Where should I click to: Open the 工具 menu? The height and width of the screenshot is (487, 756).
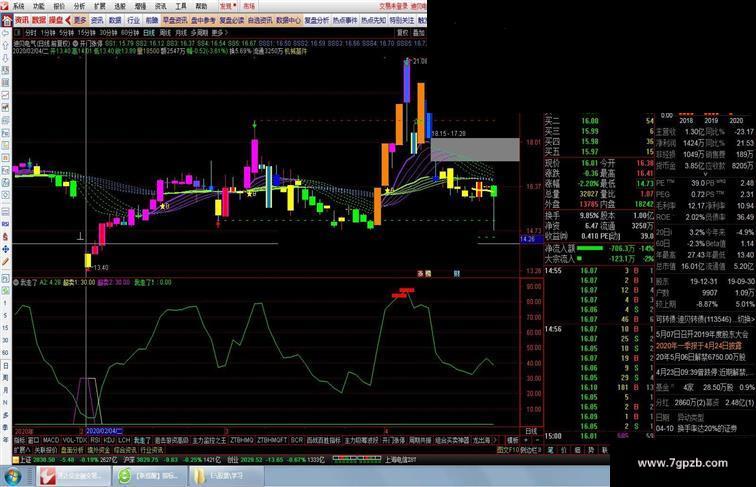(181, 6)
